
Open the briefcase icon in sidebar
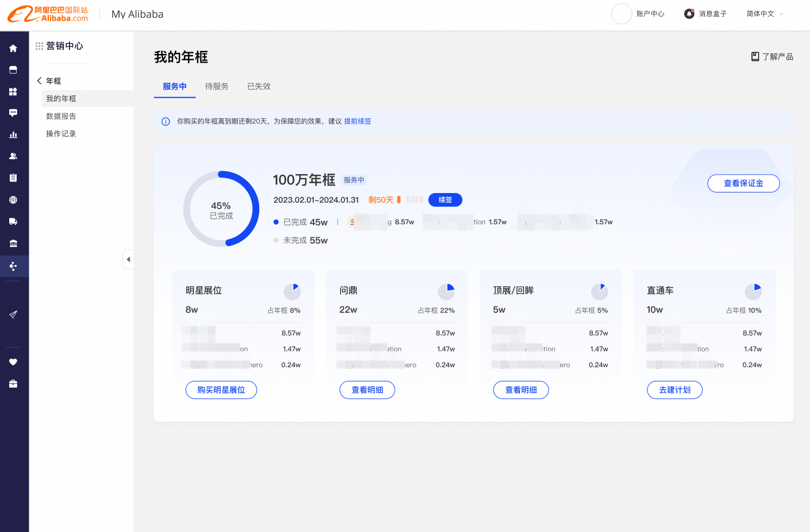tap(13, 384)
